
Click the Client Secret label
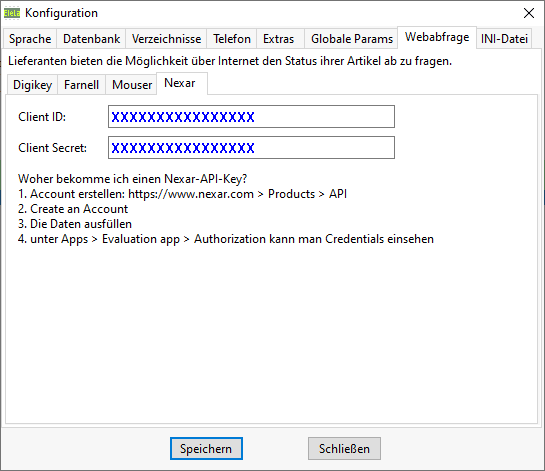(52, 148)
